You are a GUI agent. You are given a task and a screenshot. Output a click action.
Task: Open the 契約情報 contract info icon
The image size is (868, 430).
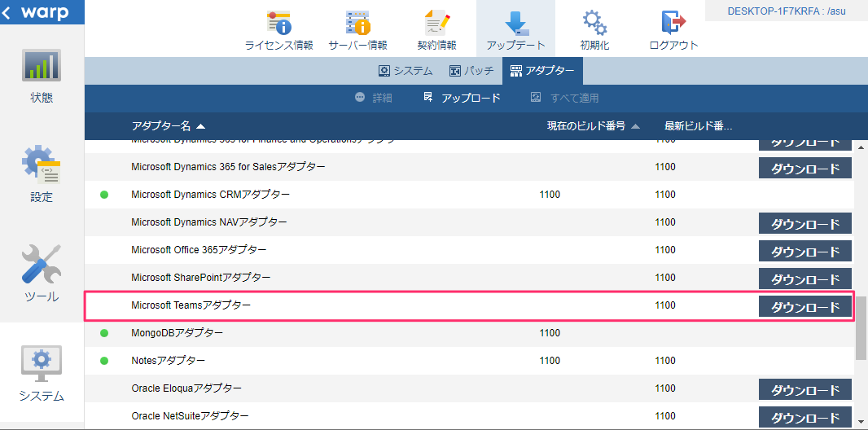pyautogui.click(x=436, y=24)
